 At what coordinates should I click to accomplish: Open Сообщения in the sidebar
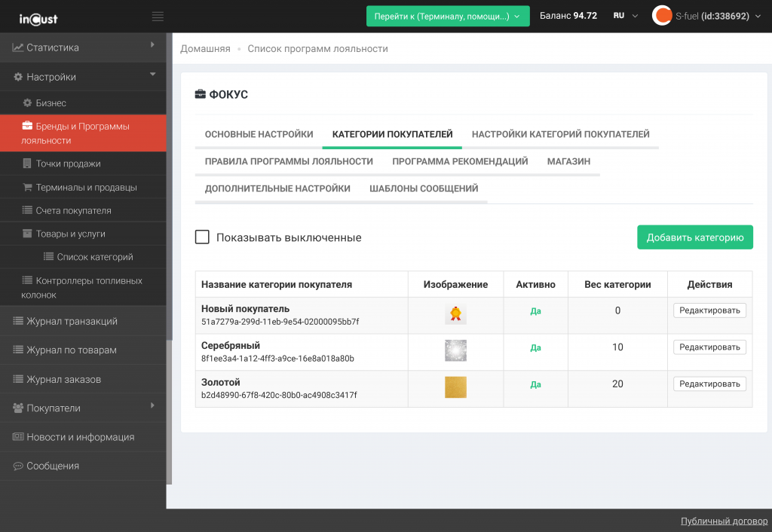53,466
